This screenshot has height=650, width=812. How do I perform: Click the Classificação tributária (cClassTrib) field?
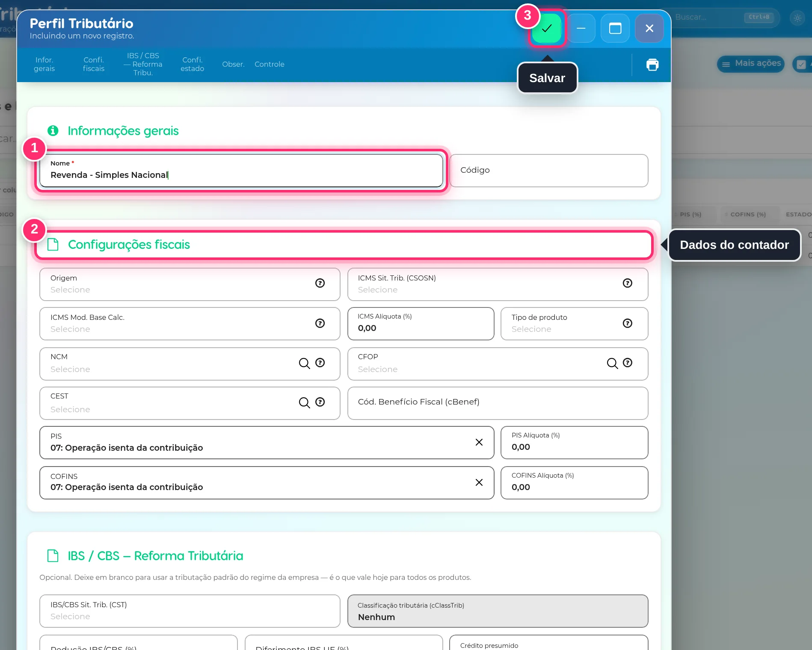point(498,611)
